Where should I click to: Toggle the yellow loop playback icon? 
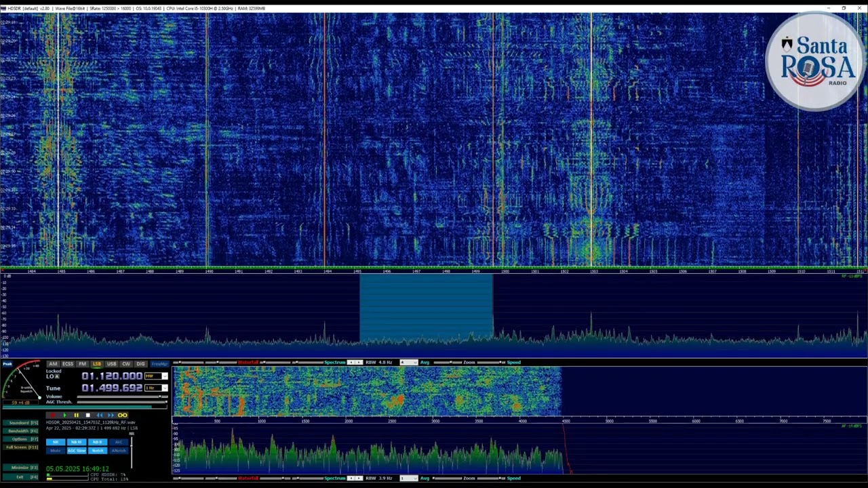pos(123,415)
